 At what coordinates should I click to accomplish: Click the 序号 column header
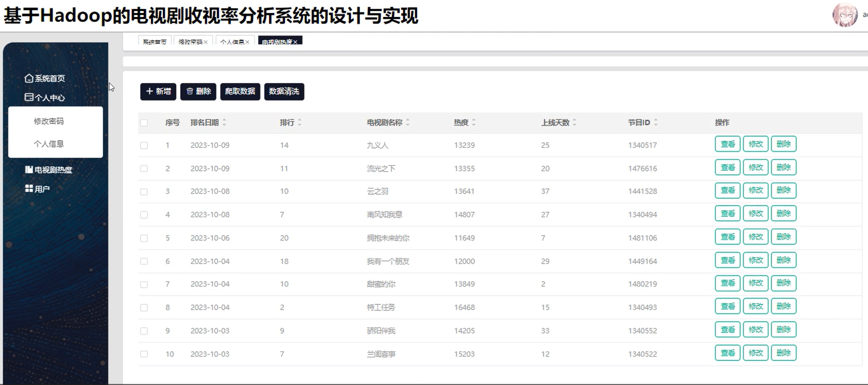(x=172, y=122)
